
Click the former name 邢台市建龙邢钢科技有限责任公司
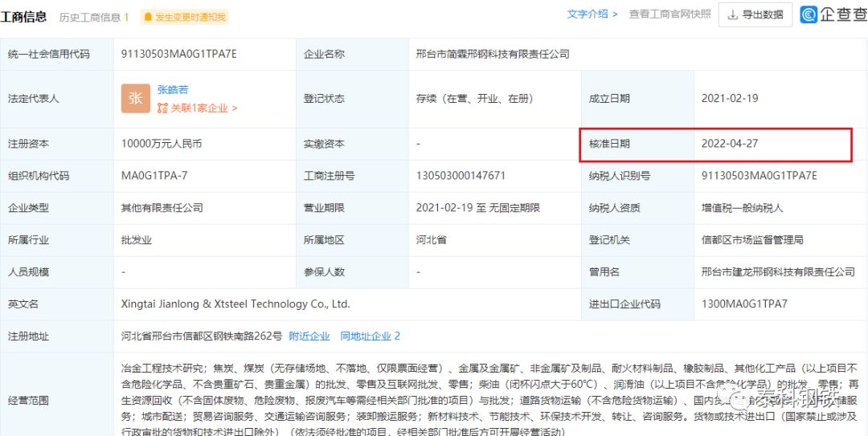point(778,272)
